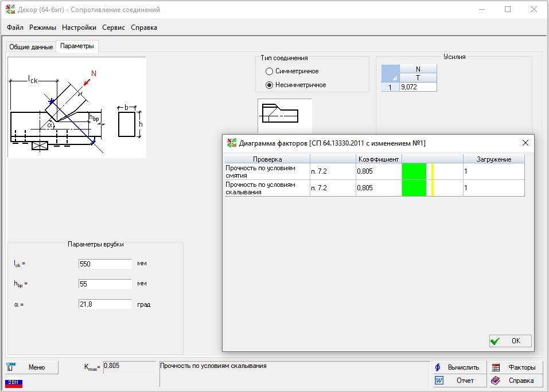Select the Симметричное connection type

[x=292, y=71]
